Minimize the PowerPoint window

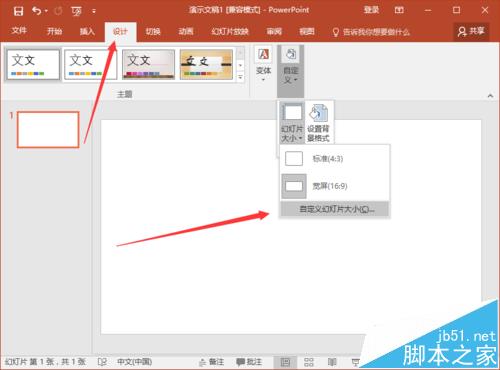[x=428, y=10]
